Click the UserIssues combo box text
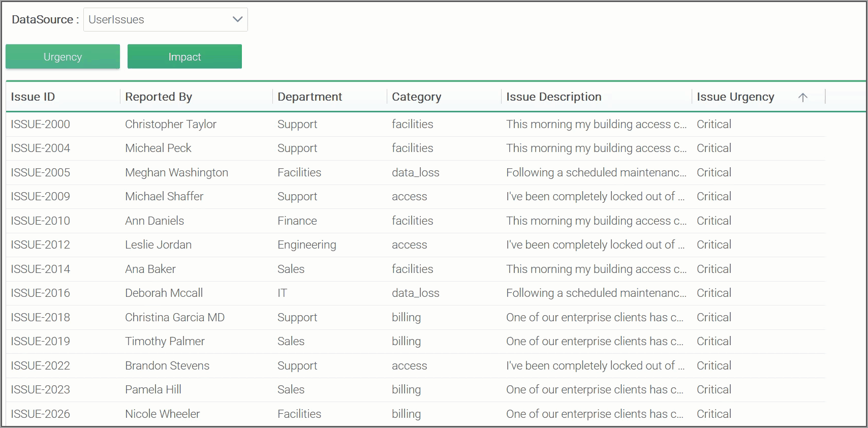This screenshot has height=428, width=868. point(116,19)
